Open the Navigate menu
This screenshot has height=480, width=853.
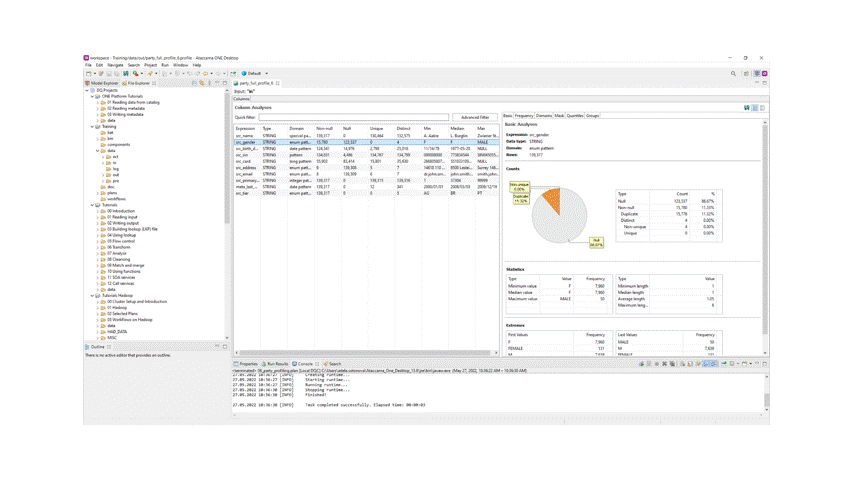(x=115, y=65)
